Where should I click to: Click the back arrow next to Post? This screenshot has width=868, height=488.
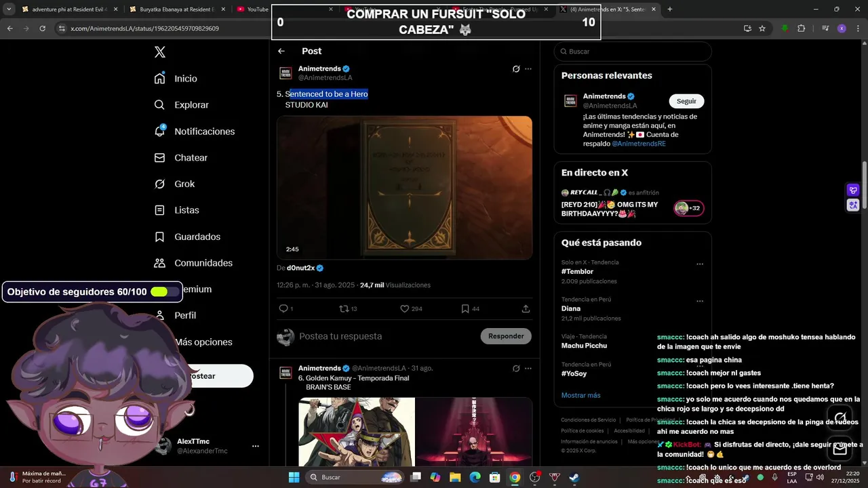click(281, 51)
